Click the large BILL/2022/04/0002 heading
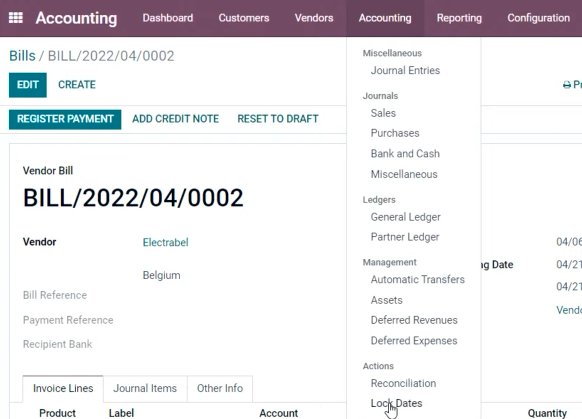The width and height of the screenshot is (582, 419). tap(133, 198)
